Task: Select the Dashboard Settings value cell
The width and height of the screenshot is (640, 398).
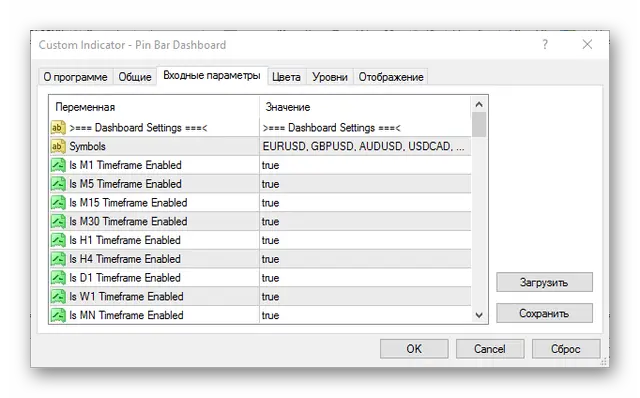Action: [x=365, y=128]
